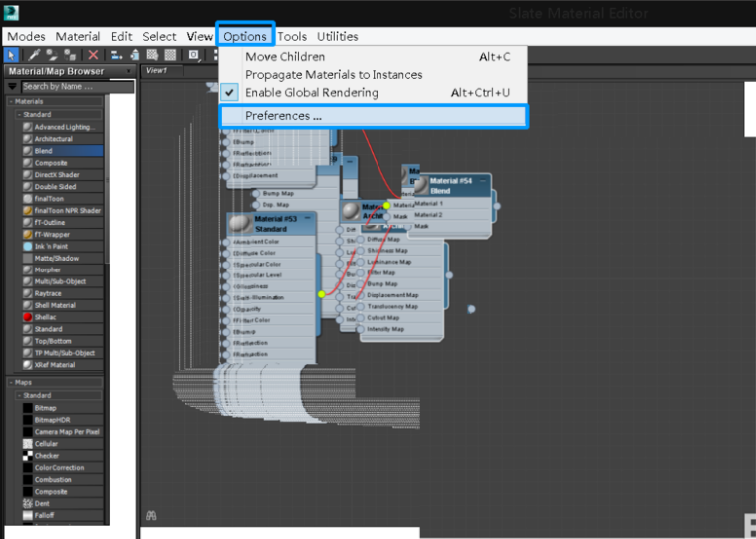Toggle Enable Global Rendering checkmark
Screen dimensions: 756x539
click(x=229, y=93)
